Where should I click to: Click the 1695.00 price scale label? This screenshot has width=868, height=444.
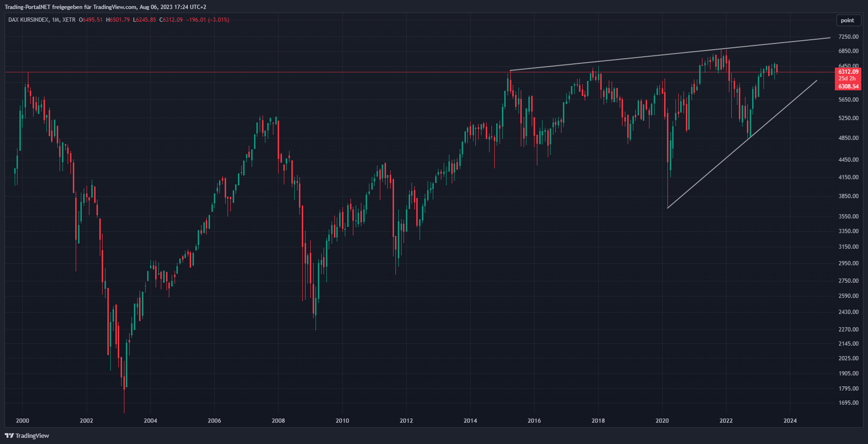848,403
